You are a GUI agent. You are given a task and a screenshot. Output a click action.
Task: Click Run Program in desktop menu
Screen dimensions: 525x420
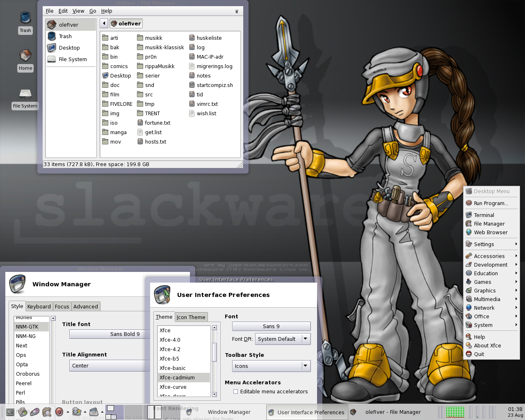[x=491, y=203]
